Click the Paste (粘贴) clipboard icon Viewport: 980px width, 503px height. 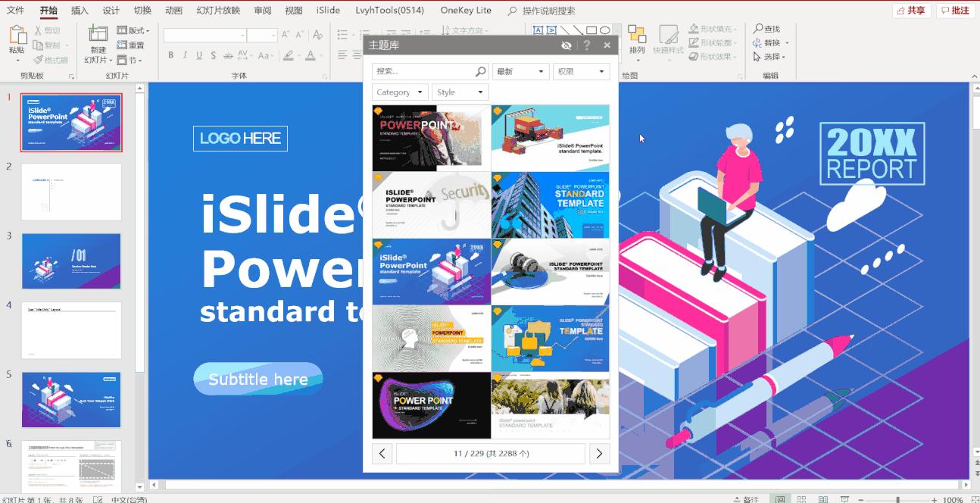pyautogui.click(x=17, y=36)
